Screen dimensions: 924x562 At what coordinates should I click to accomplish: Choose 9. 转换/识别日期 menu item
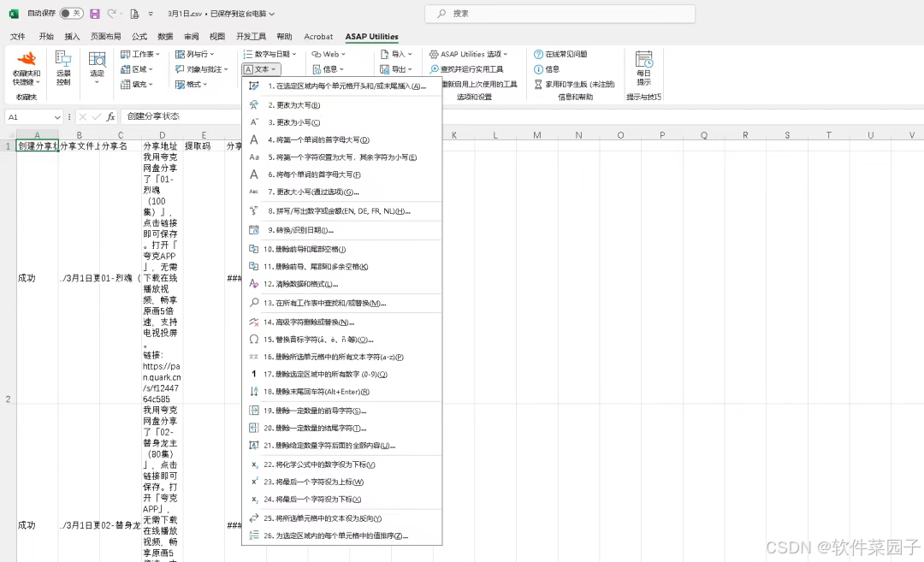(x=341, y=230)
